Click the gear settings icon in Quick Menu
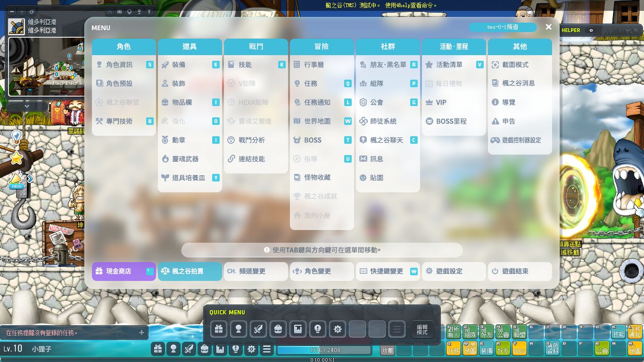The image size is (644, 362). (x=338, y=329)
